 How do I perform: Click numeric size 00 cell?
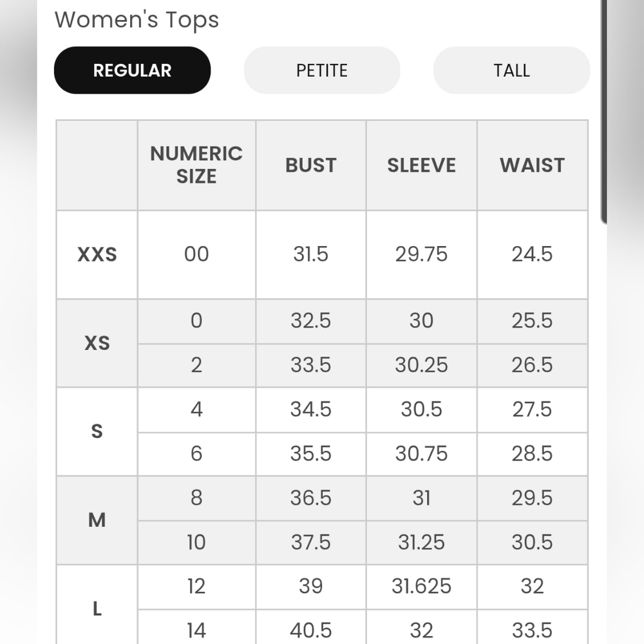pos(196,254)
